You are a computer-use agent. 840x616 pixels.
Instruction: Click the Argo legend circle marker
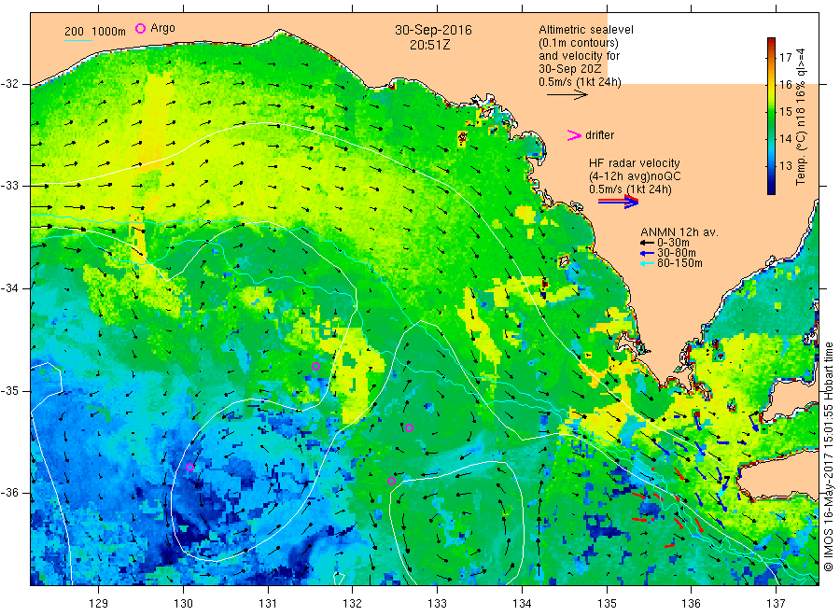tap(140, 28)
